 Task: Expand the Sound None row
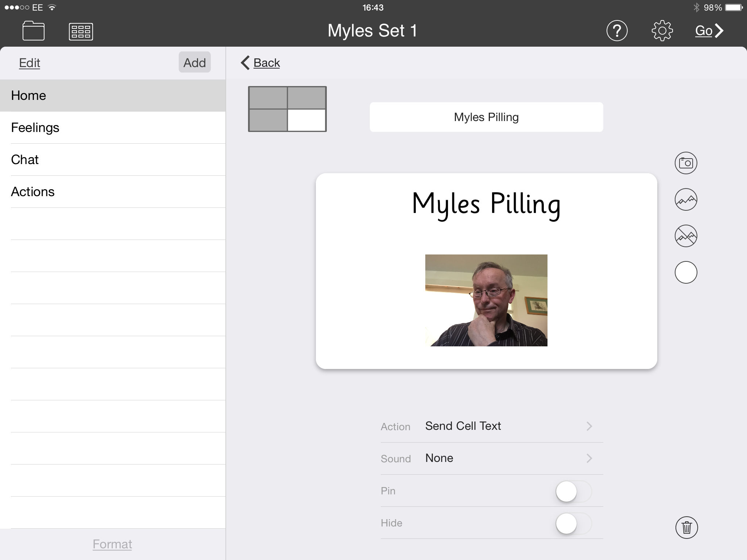pos(491,458)
